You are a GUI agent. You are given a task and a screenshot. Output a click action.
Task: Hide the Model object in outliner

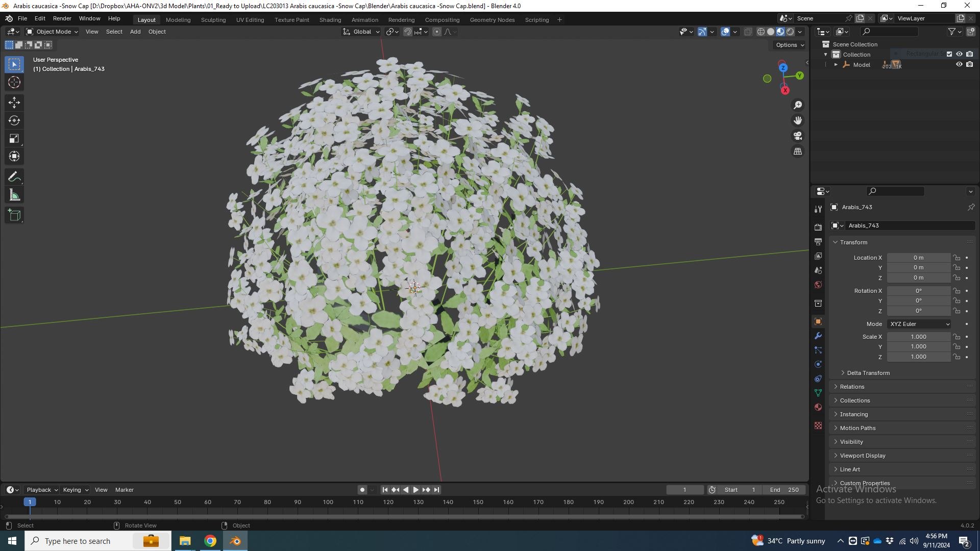pyautogui.click(x=959, y=65)
